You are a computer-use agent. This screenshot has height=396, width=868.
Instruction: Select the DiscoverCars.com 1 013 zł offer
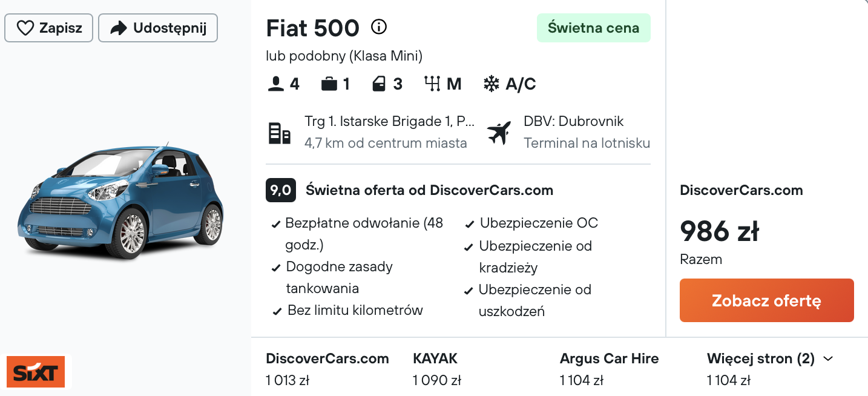tap(327, 369)
